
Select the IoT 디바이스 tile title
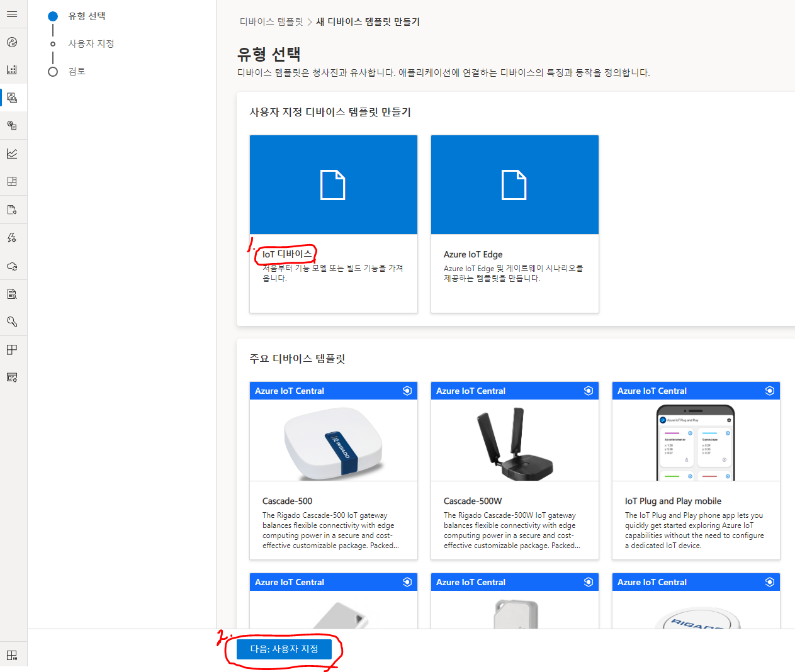pos(287,254)
